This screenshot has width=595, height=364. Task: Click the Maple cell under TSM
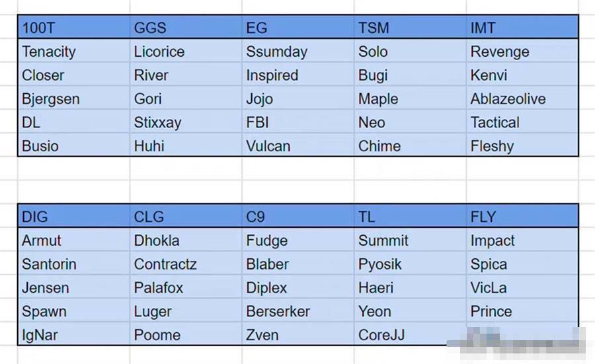click(410, 98)
